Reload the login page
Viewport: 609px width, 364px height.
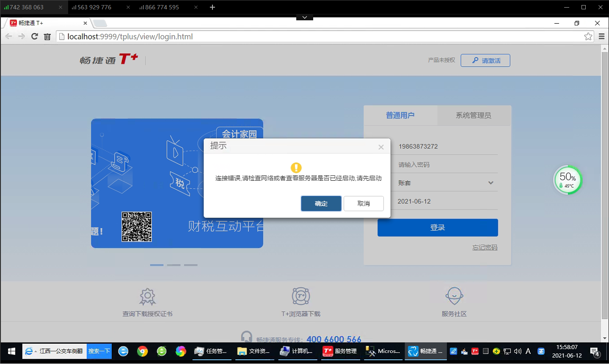[x=35, y=36]
